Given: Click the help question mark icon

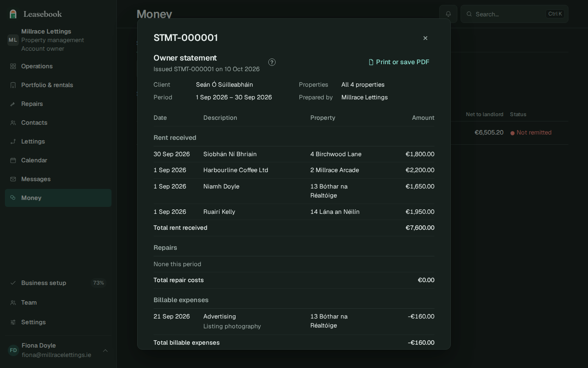Looking at the screenshot, I should tap(272, 62).
